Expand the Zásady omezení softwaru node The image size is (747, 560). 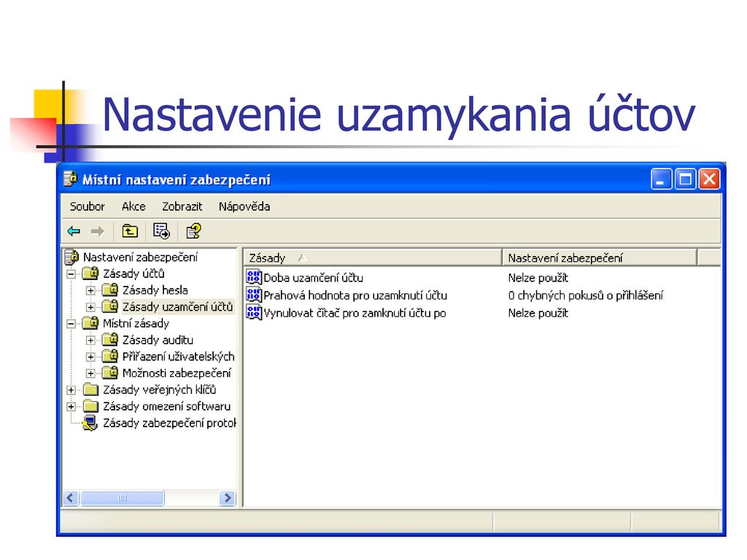(71, 407)
